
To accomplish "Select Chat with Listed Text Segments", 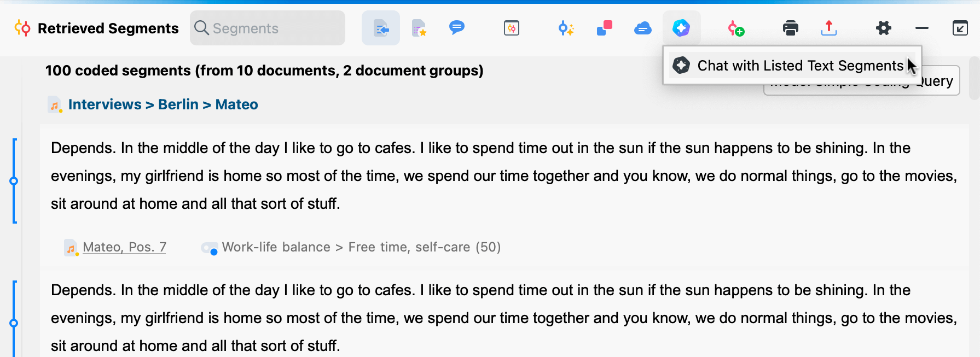I will 792,66.
